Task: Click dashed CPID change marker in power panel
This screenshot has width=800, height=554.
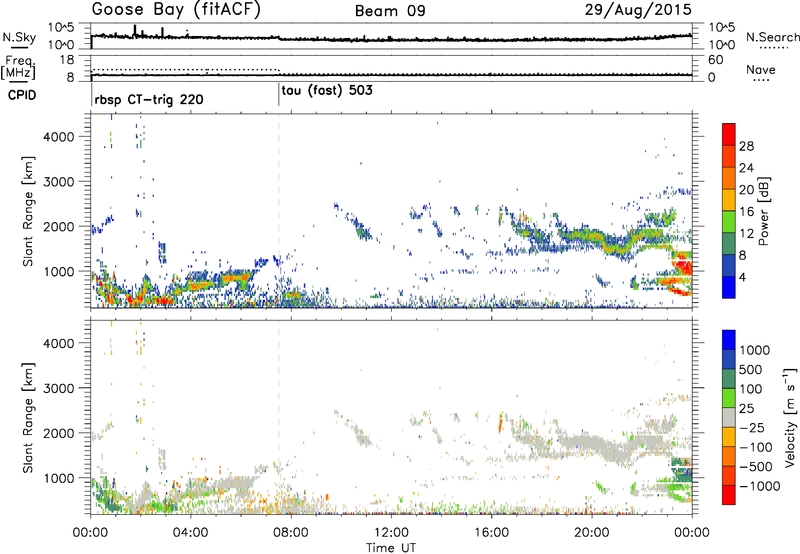Action: (279, 211)
